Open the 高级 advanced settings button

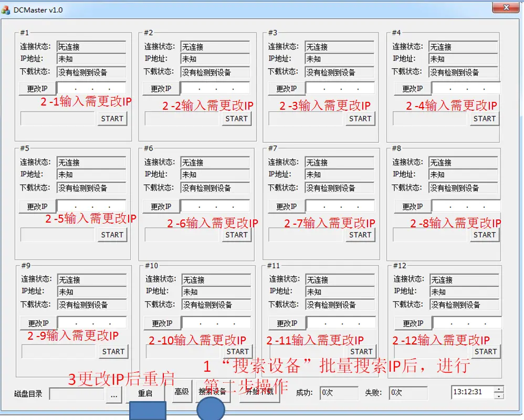(x=182, y=392)
